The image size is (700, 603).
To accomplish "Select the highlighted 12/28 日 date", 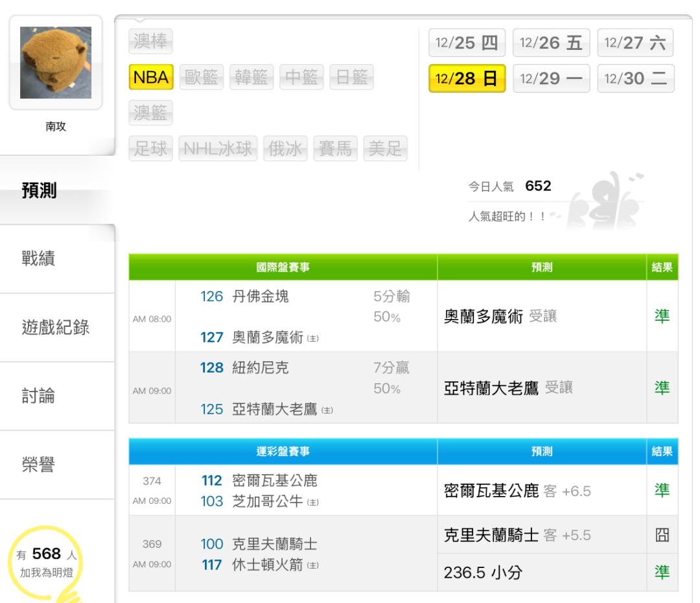I will point(467,79).
